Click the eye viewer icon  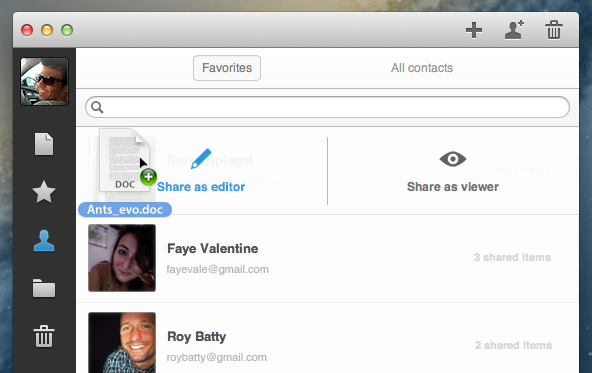pos(453,159)
